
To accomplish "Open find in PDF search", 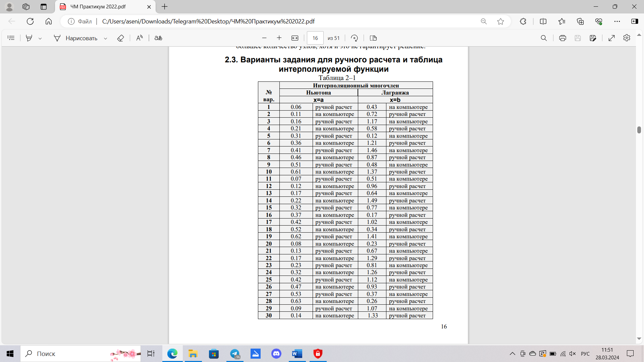I will (544, 38).
